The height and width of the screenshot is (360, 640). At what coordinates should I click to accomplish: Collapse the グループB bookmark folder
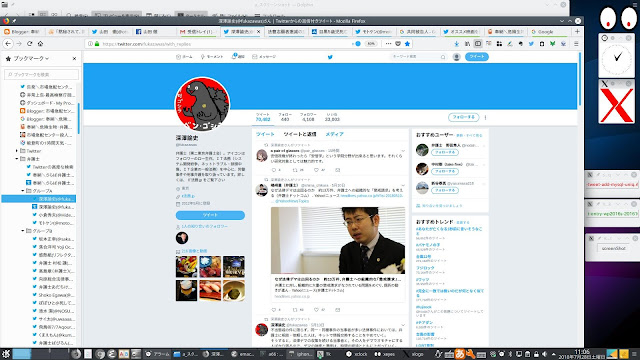point(23,231)
